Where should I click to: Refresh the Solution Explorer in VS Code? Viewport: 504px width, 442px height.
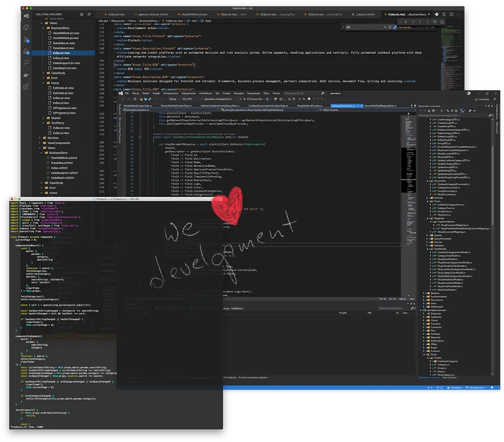point(82,14)
